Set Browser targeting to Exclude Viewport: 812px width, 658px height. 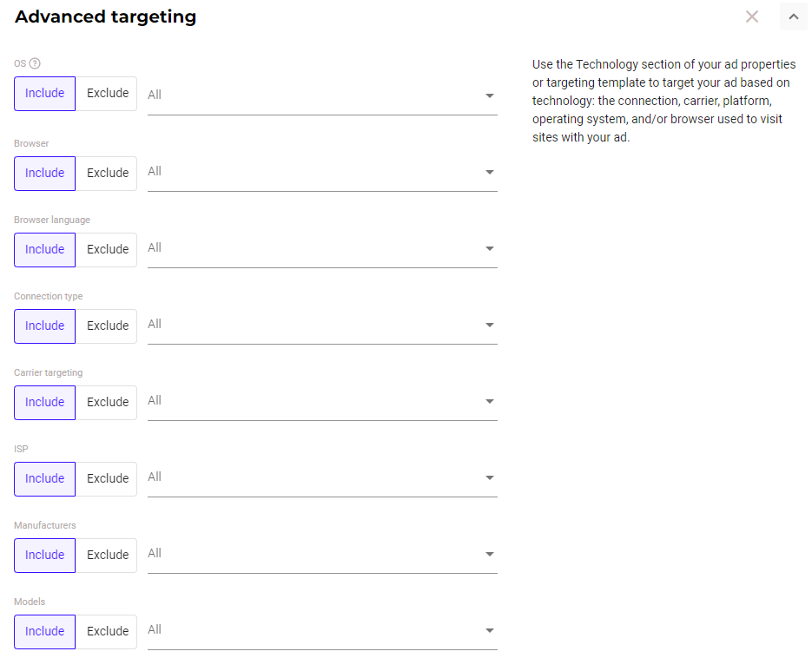(x=108, y=174)
